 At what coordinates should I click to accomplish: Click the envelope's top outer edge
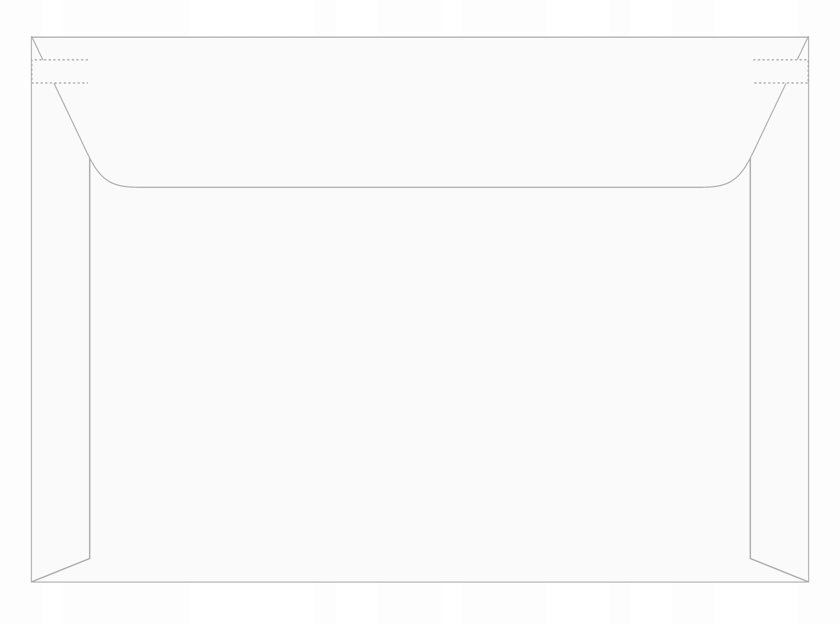[x=420, y=37]
